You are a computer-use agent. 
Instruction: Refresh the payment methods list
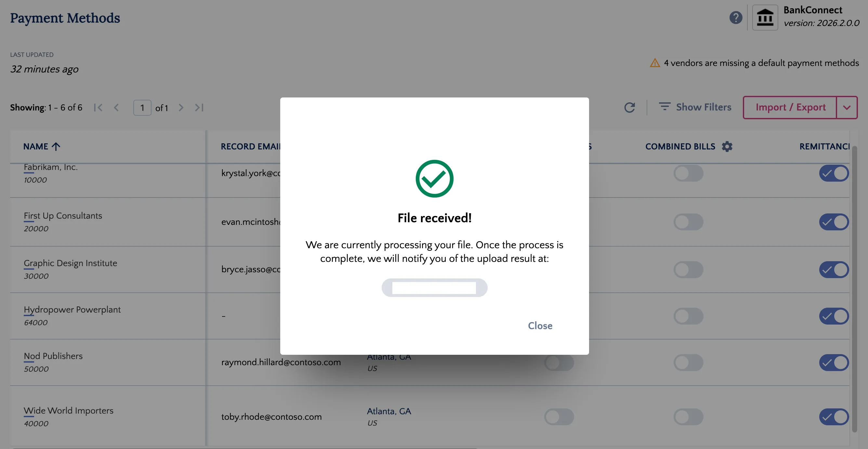629,108
